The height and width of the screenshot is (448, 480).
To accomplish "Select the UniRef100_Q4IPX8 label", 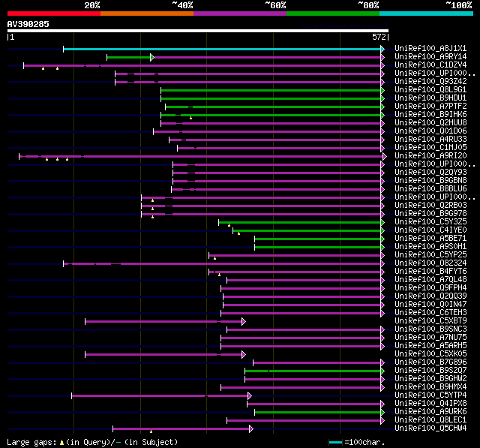I will point(430,404).
